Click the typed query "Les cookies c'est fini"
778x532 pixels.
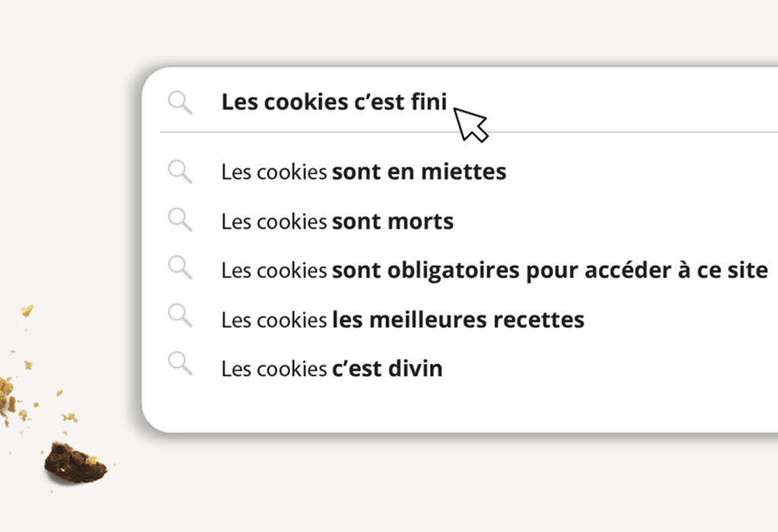(x=334, y=102)
